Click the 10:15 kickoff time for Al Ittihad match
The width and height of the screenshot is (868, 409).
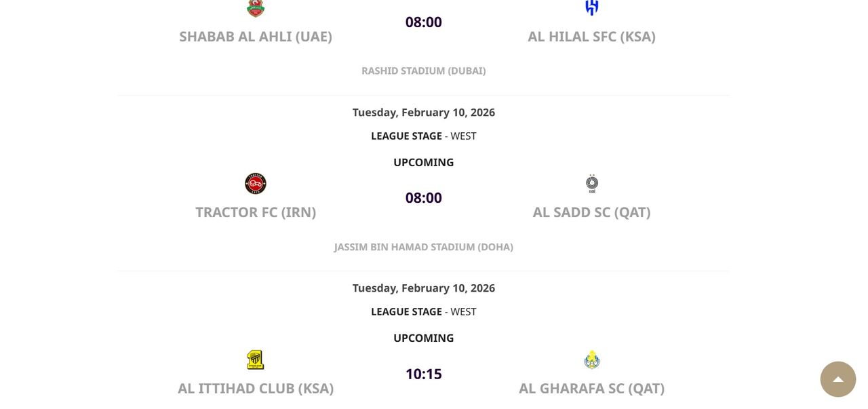point(424,374)
